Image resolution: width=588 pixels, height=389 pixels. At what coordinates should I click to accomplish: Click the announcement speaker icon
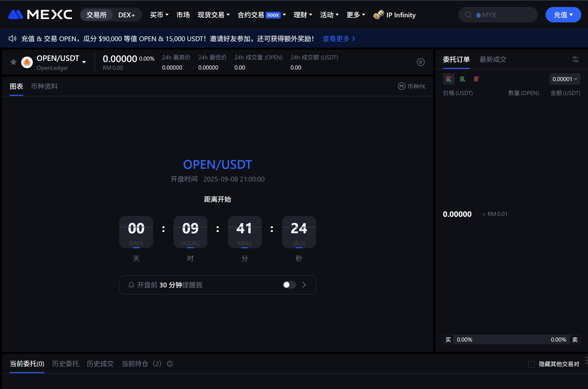pyautogui.click(x=13, y=39)
